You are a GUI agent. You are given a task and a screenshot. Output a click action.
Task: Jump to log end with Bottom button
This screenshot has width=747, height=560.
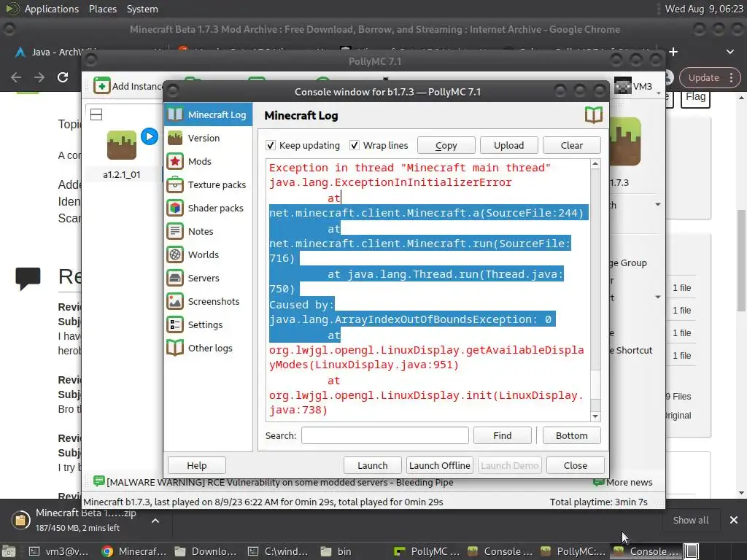coord(572,435)
